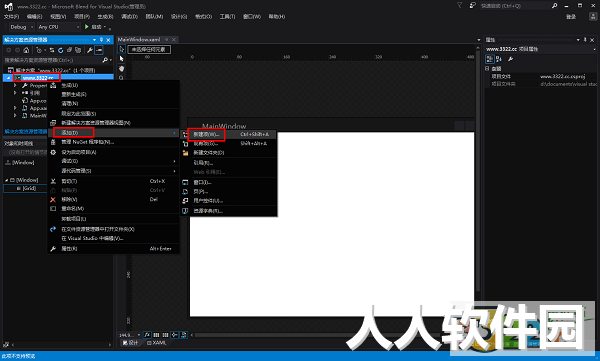
Task: Click the blue Refresh icon in Solution Explorer
Action: click(x=60, y=50)
